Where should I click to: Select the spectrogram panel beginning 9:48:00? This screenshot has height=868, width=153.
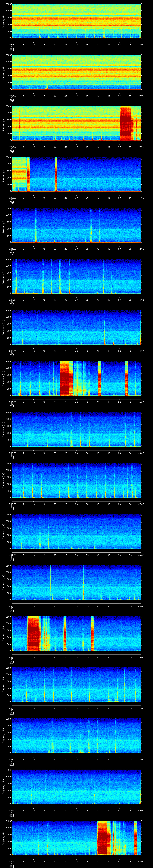[x=77, y=582]
